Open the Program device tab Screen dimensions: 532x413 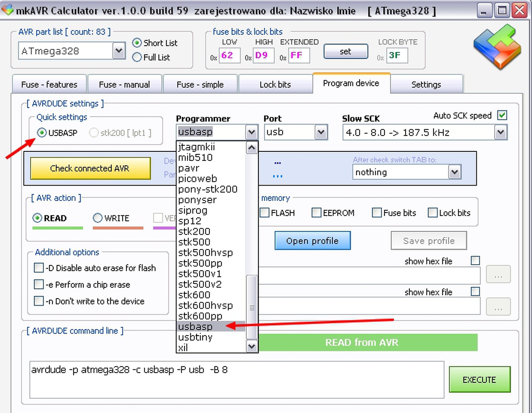pyautogui.click(x=351, y=83)
